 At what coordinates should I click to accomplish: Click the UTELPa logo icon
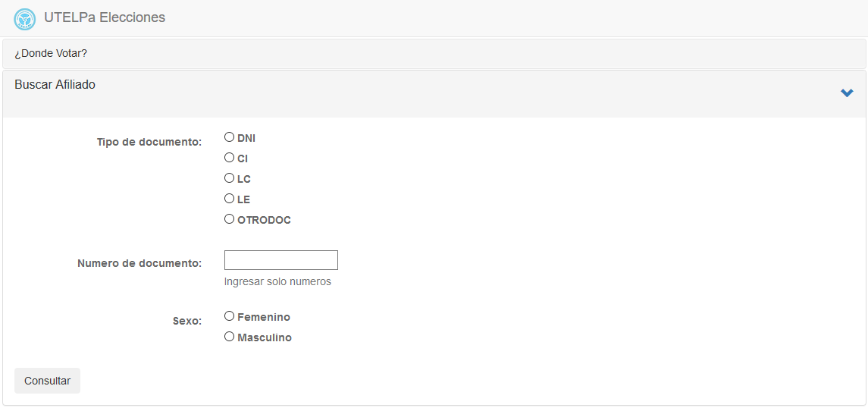click(25, 19)
